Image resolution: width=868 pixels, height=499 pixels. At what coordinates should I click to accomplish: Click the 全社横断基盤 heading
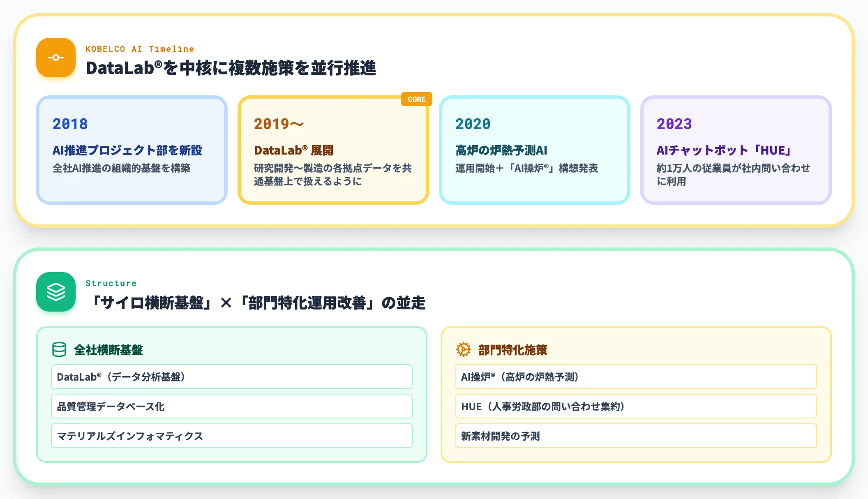pyautogui.click(x=108, y=350)
